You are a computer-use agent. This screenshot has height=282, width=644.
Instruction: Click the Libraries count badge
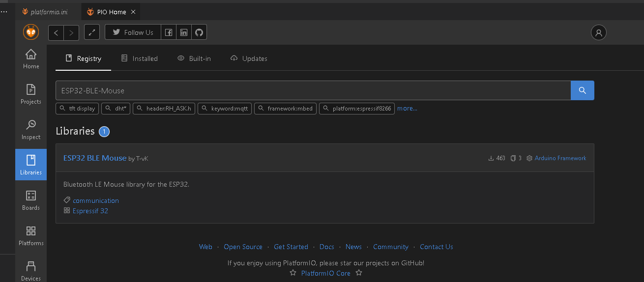click(104, 132)
